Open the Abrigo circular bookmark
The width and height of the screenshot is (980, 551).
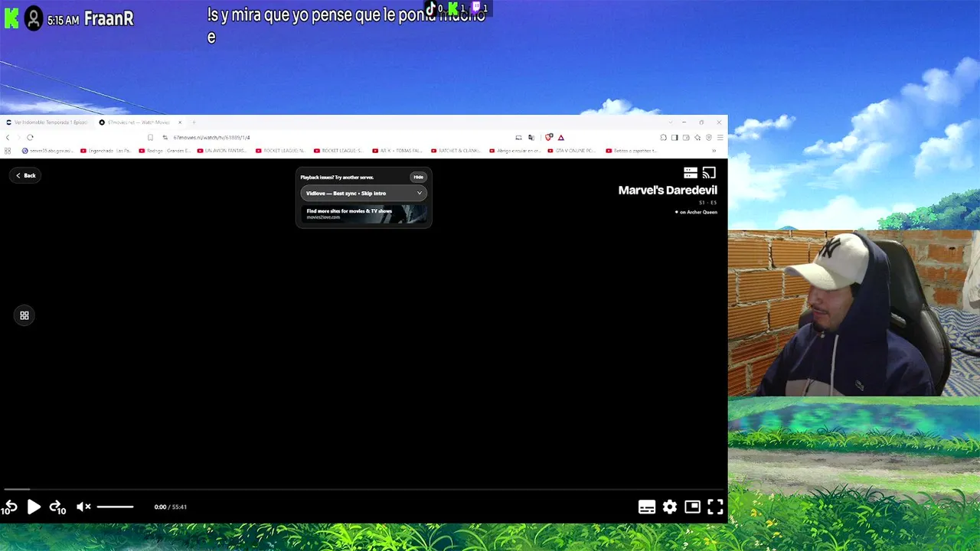click(514, 151)
